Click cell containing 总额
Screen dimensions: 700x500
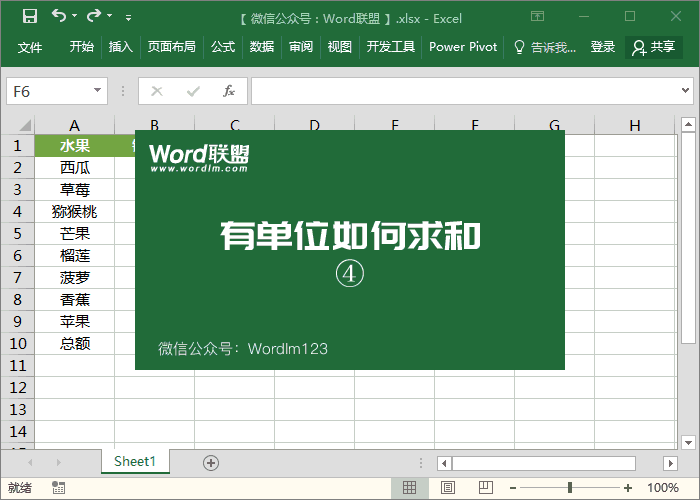coord(75,343)
